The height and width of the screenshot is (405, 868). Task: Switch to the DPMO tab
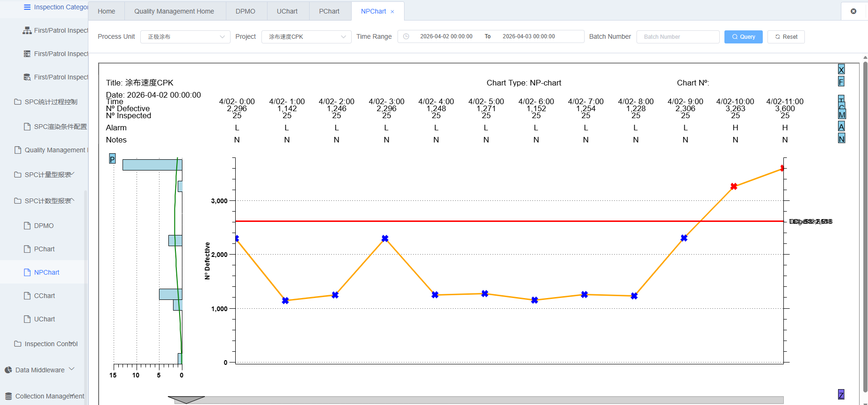point(246,11)
